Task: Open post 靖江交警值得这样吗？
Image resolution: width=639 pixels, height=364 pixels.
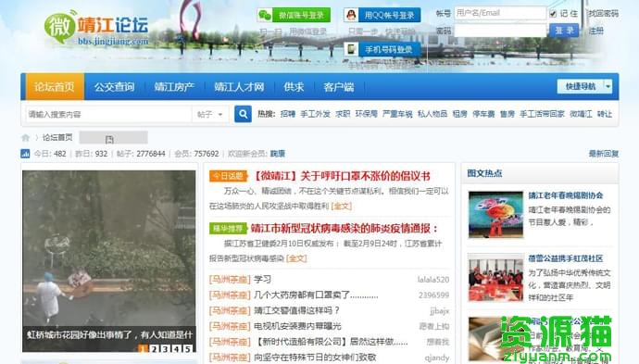Action: click(x=296, y=310)
